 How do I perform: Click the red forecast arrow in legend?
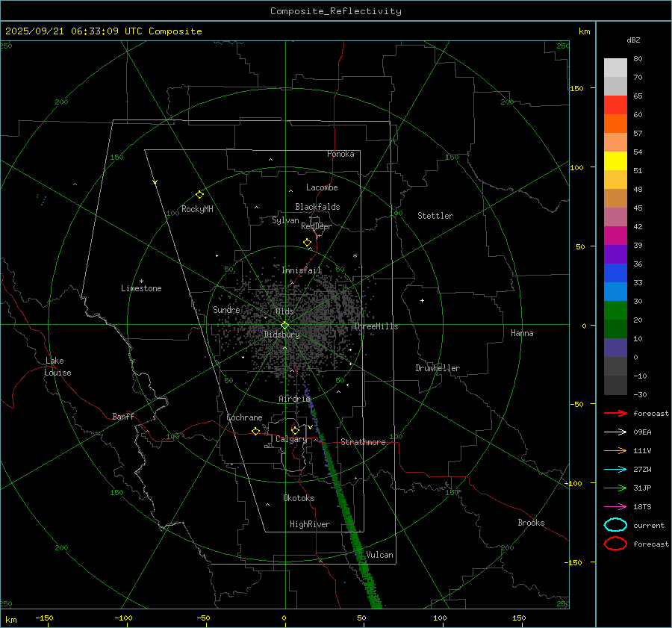pyautogui.click(x=615, y=413)
